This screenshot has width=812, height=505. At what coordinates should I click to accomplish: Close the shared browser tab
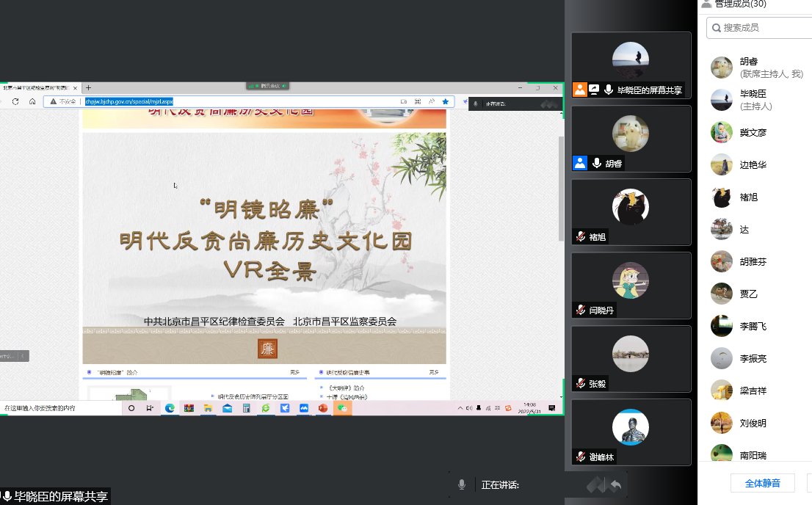75,88
